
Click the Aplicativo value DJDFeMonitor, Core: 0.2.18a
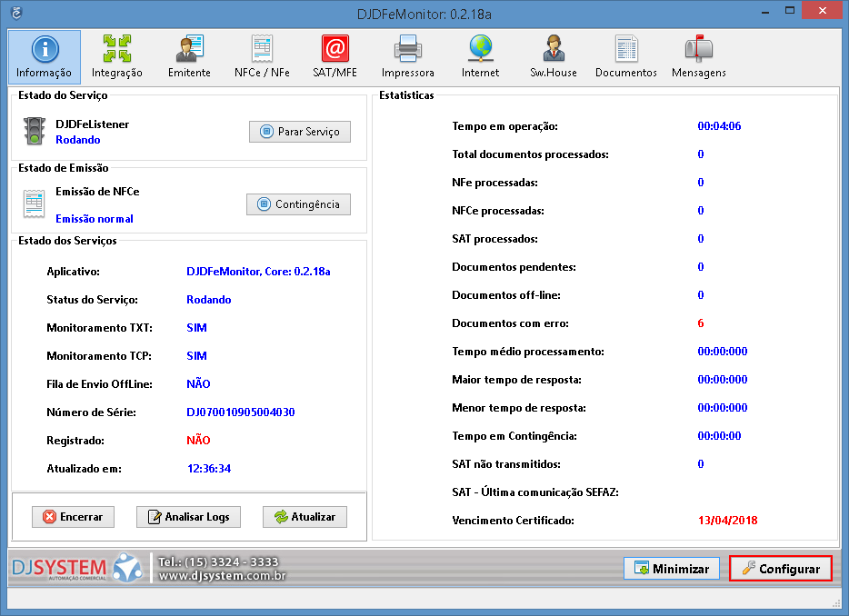[x=258, y=271]
